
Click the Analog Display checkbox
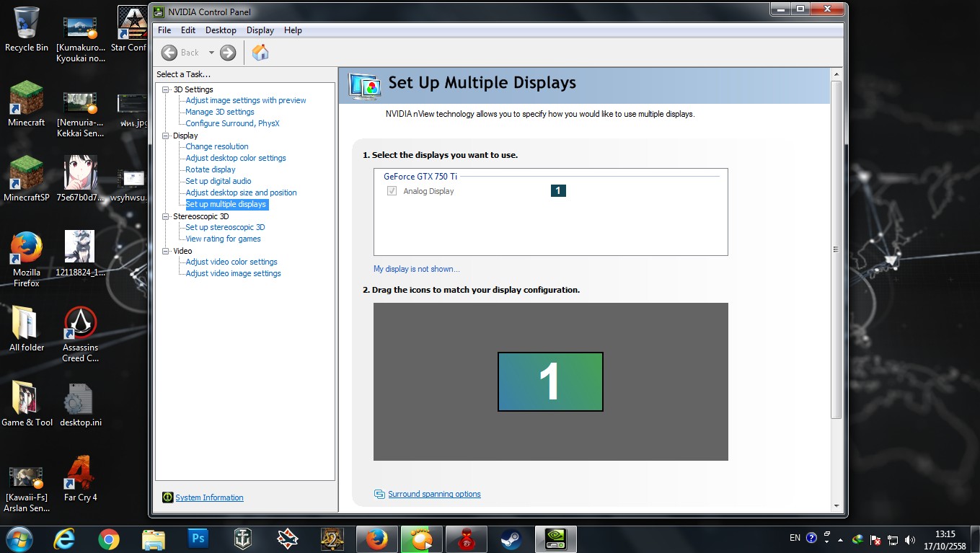(x=392, y=191)
